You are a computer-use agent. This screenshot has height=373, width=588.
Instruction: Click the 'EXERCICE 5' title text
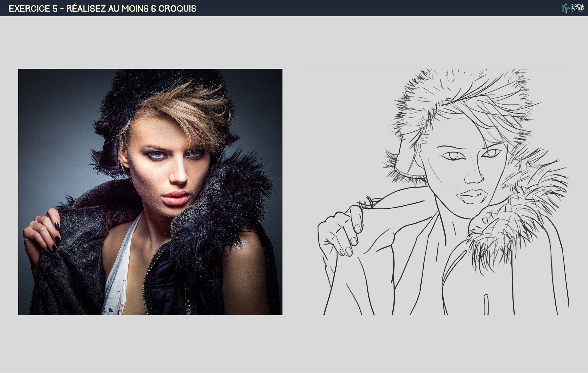[x=33, y=8]
